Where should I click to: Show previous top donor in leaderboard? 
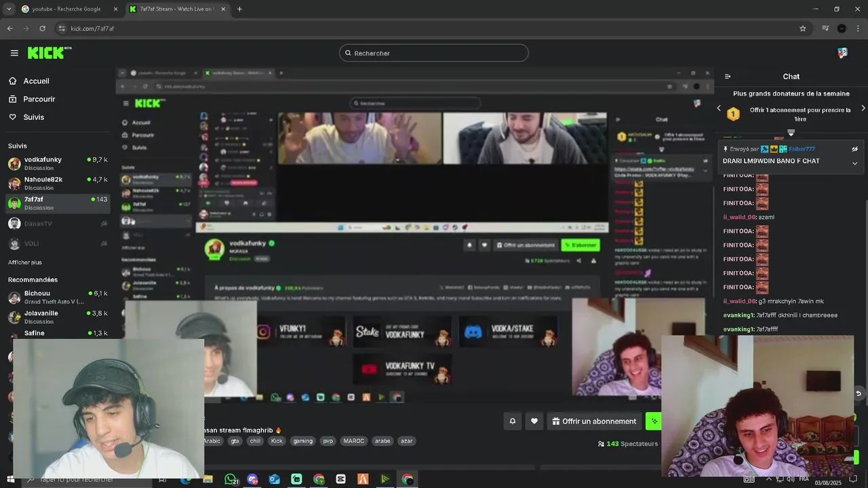tap(719, 108)
